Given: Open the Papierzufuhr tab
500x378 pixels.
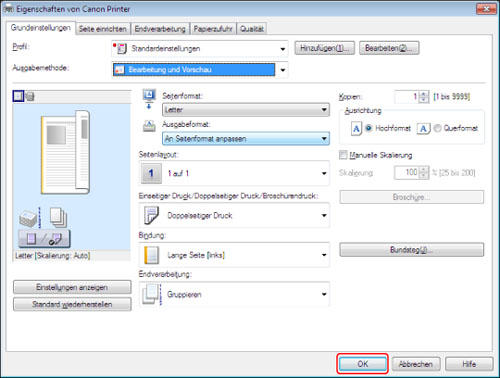Looking at the screenshot, I should pyautogui.click(x=213, y=29).
